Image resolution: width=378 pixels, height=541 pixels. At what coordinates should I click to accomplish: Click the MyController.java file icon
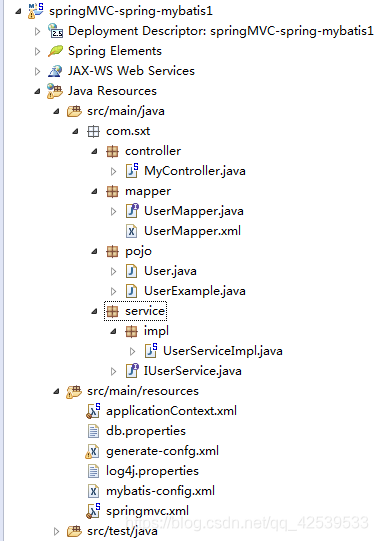tap(132, 171)
